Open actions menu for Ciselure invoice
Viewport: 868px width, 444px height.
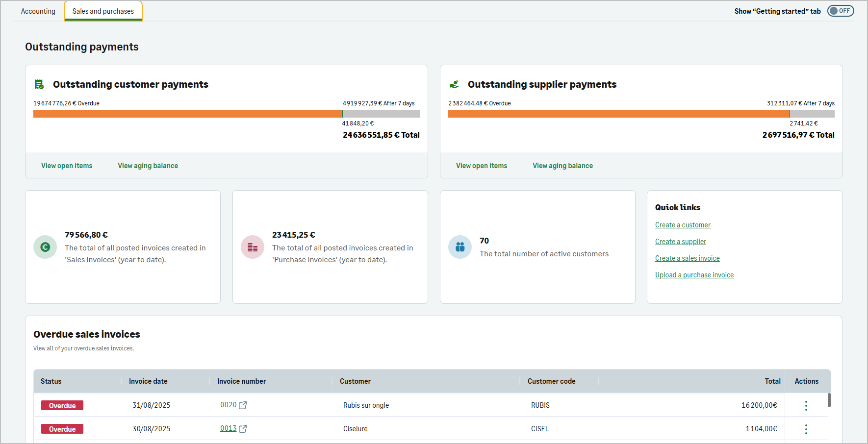pos(806,429)
